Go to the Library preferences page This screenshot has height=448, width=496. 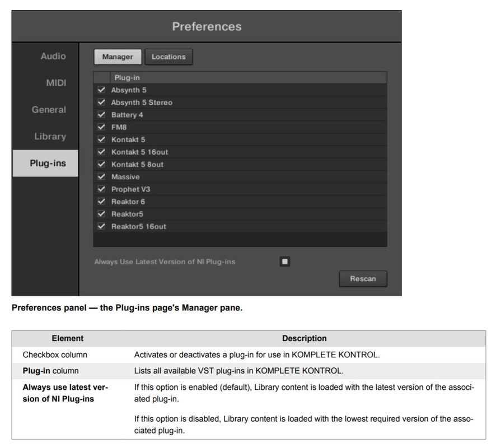pos(50,137)
